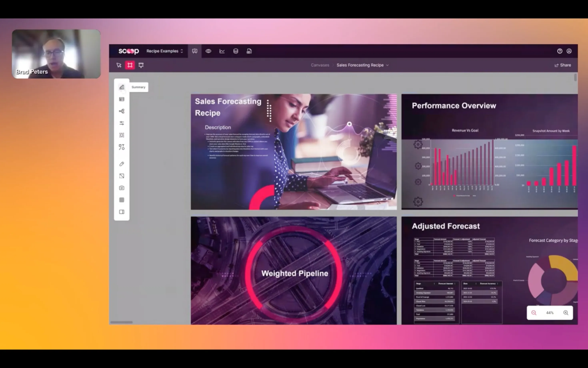Open the database datasets icon
588x368 pixels.
(236, 51)
